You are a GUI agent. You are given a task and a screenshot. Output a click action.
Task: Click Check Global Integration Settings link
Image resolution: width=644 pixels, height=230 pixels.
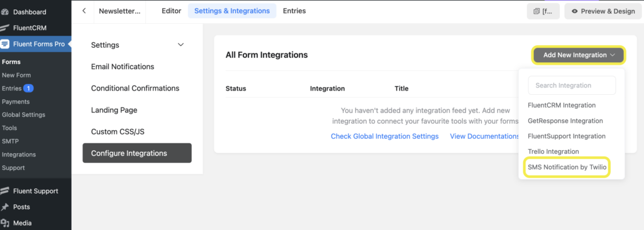[x=385, y=136]
